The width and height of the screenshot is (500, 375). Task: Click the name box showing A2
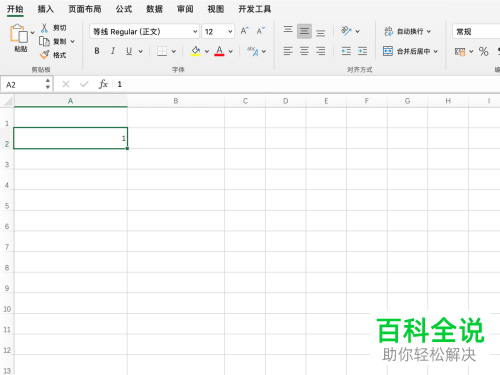[22, 84]
